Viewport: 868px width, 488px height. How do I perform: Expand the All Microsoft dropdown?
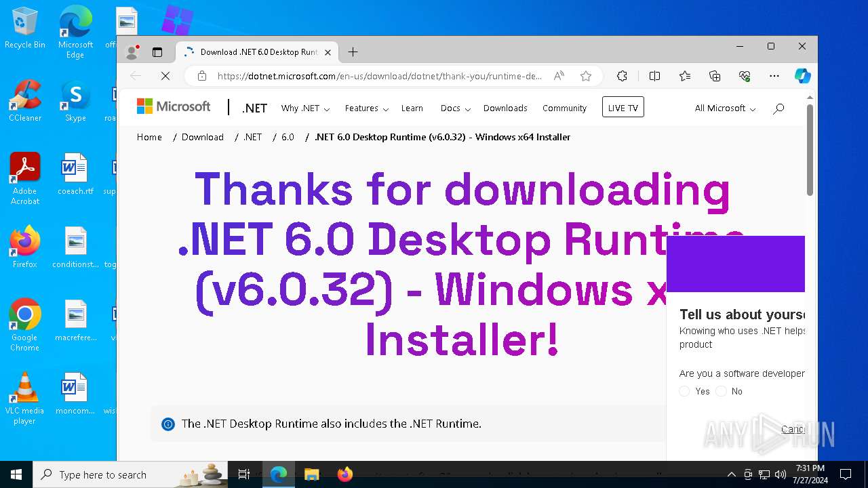[x=725, y=108]
